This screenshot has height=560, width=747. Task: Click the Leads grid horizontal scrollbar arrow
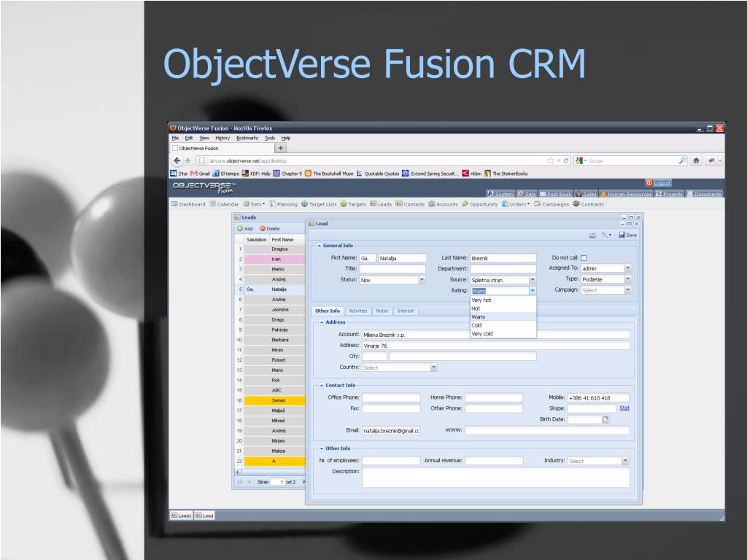click(x=239, y=472)
